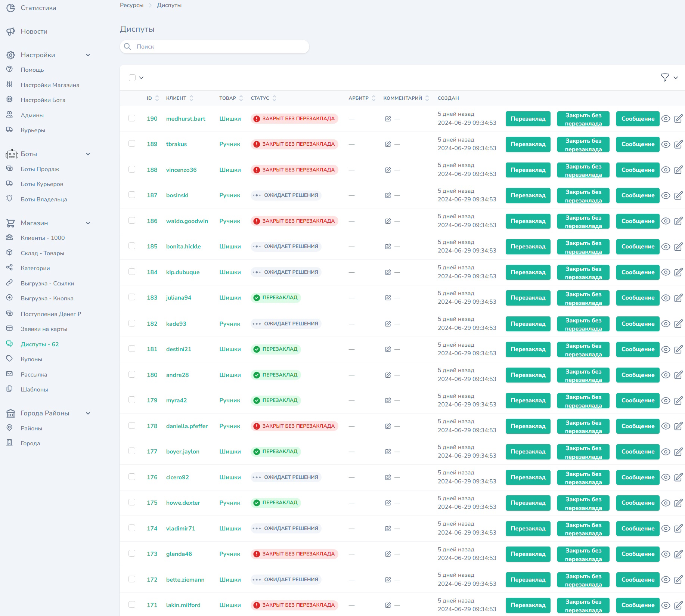Collapse the Настройки sidebar section
This screenshot has width=685, height=616.
[88, 55]
